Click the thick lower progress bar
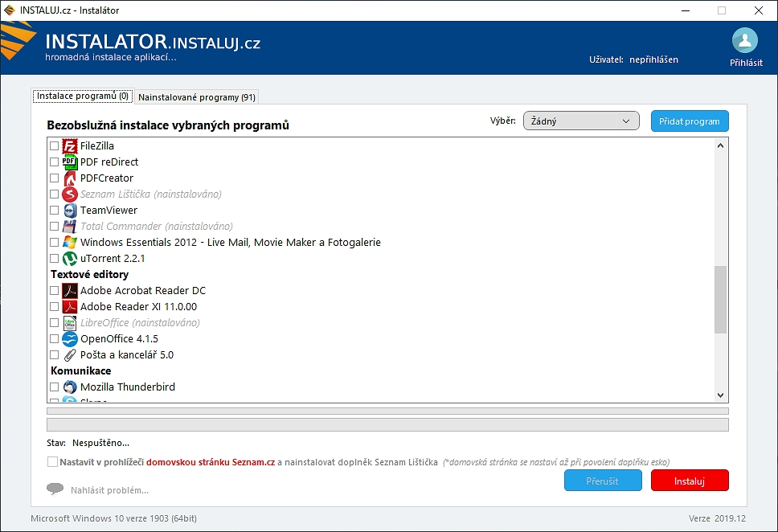Image resolution: width=778 pixels, height=532 pixels. pos(387,425)
